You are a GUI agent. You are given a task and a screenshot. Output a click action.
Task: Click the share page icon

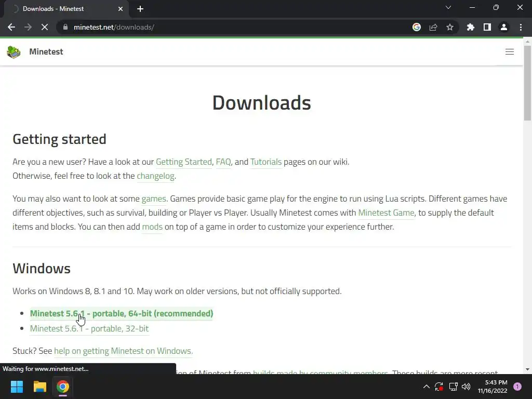[433, 27]
